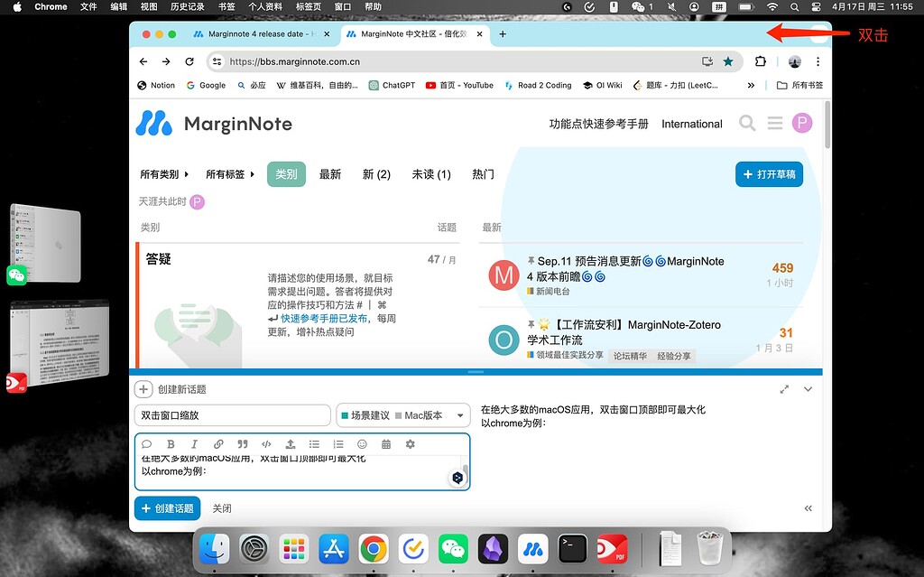Toggle bold formatting in the reply editor
924x577 pixels.
point(171,444)
